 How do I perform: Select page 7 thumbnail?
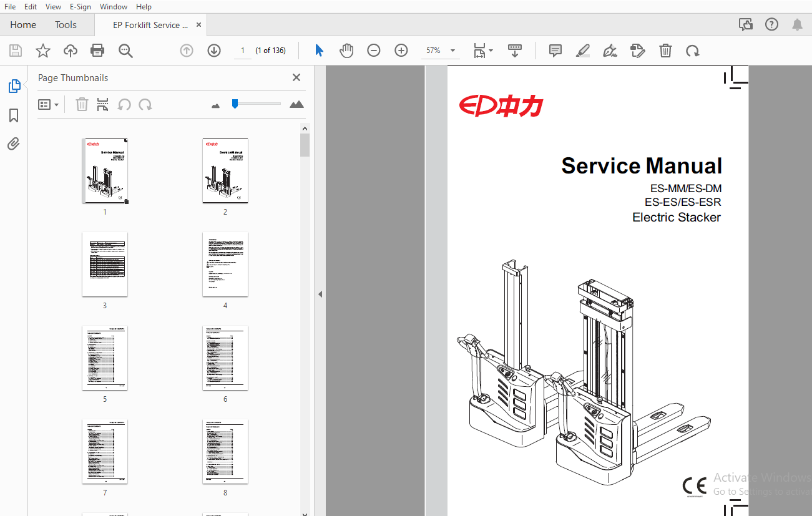(105, 452)
